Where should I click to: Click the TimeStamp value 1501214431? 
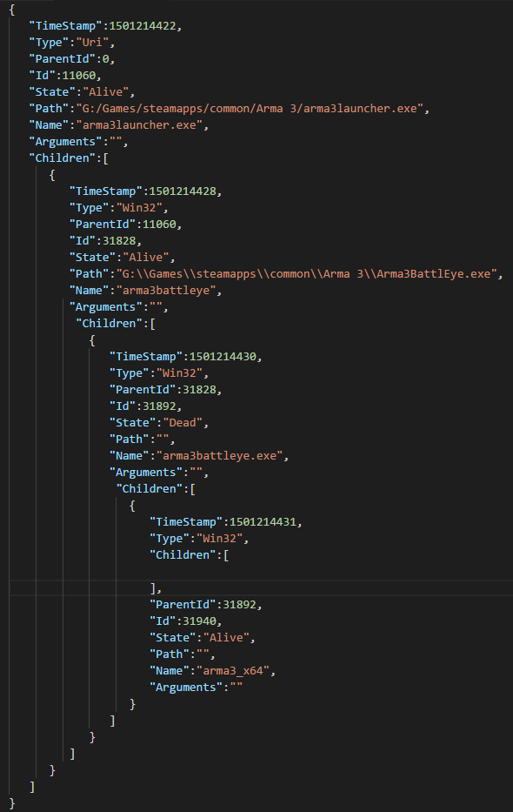[263, 521]
